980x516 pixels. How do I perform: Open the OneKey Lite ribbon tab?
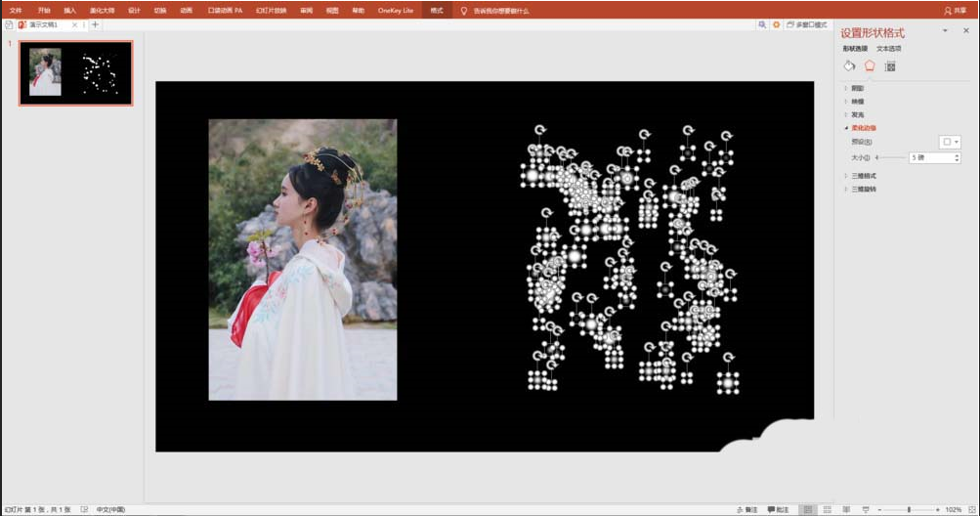(396, 11)
